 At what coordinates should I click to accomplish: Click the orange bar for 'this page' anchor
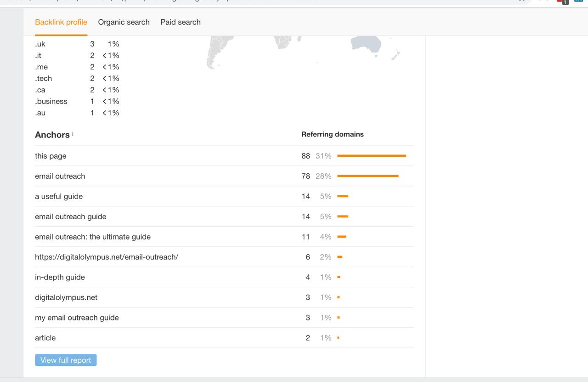click(x=371, y=156)
